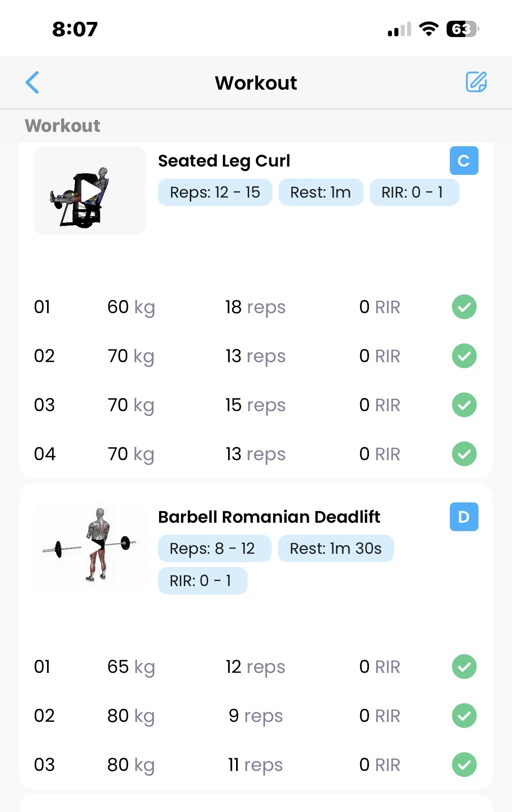Edit the 18 reps value

(x=255, y=307)
